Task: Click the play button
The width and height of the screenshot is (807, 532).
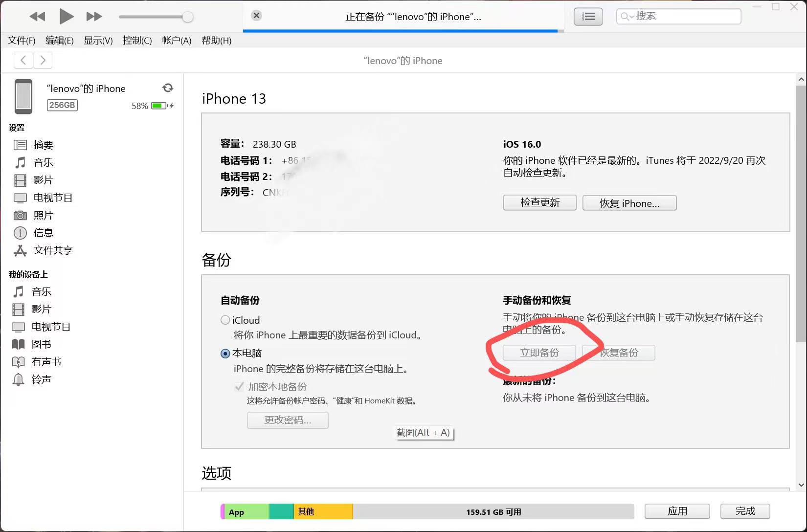Action: pos(66,17)
